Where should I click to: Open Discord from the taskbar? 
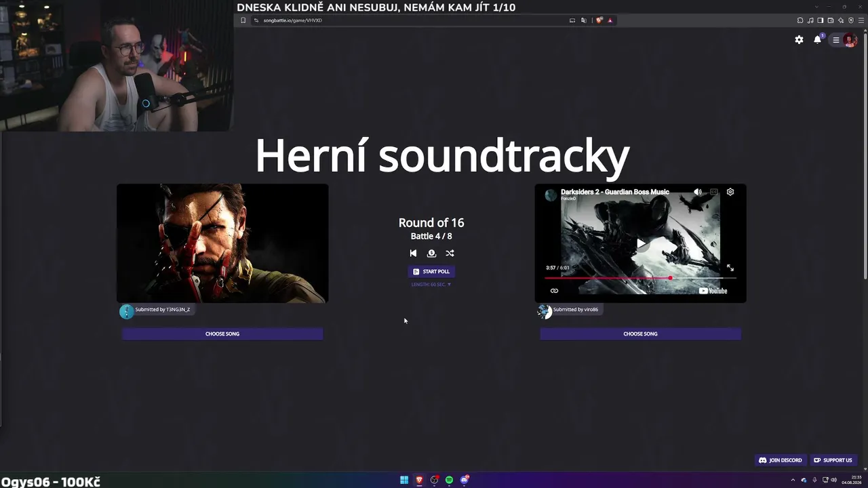pos(465,480)
